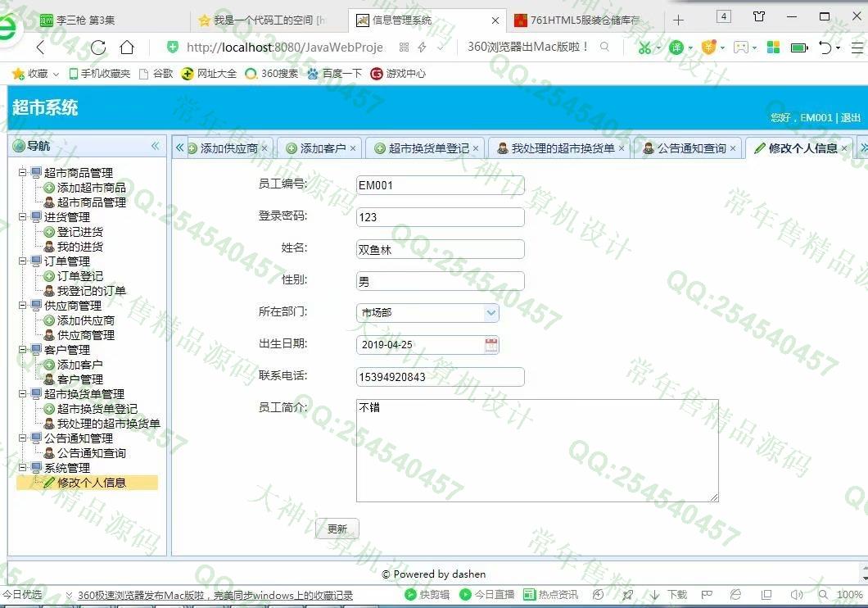
Task: Open the 收藏 favorites star menu
Action: click(x=35, y=74)
